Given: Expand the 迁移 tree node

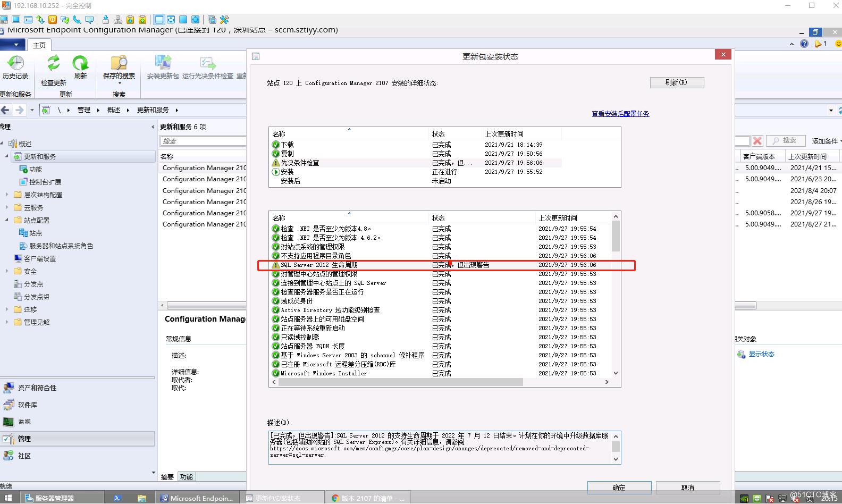Looking at the screenshot, I should (7, 309).
